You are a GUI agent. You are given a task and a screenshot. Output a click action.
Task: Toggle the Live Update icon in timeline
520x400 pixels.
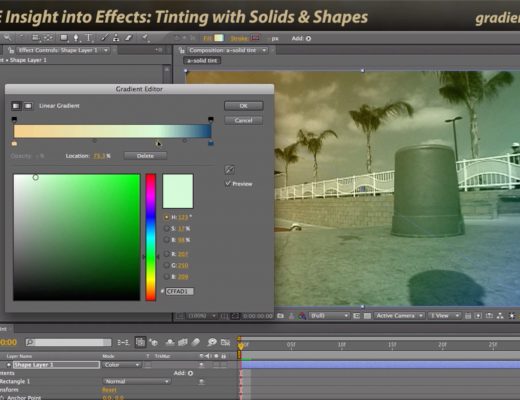140,342
